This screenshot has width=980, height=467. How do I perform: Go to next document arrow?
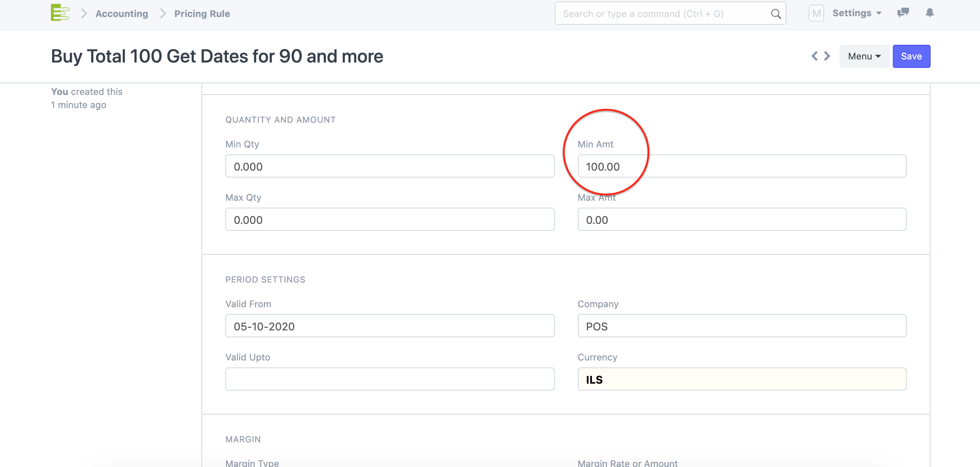pos(827,56)
